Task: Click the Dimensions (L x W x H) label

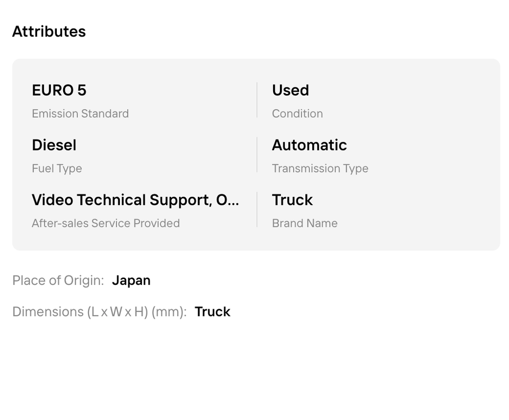Action: pos(100,312)
